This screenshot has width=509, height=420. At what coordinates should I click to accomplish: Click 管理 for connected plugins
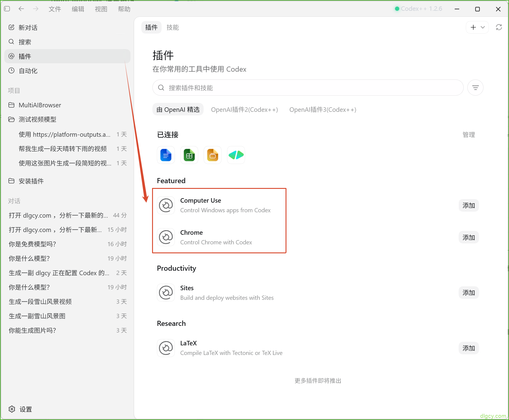[x=469, y=135]
